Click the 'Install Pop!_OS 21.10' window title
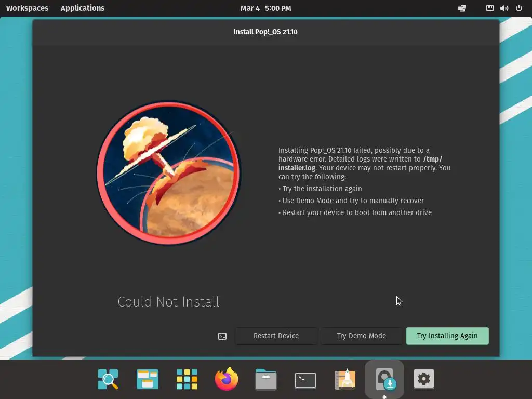 [x=265, y=32]
